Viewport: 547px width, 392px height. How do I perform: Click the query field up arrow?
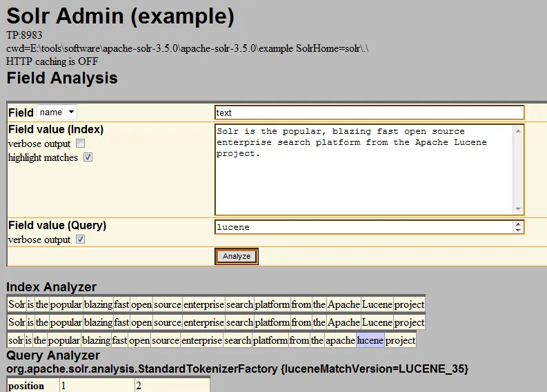pyautogui.click(x=518, y=224)
